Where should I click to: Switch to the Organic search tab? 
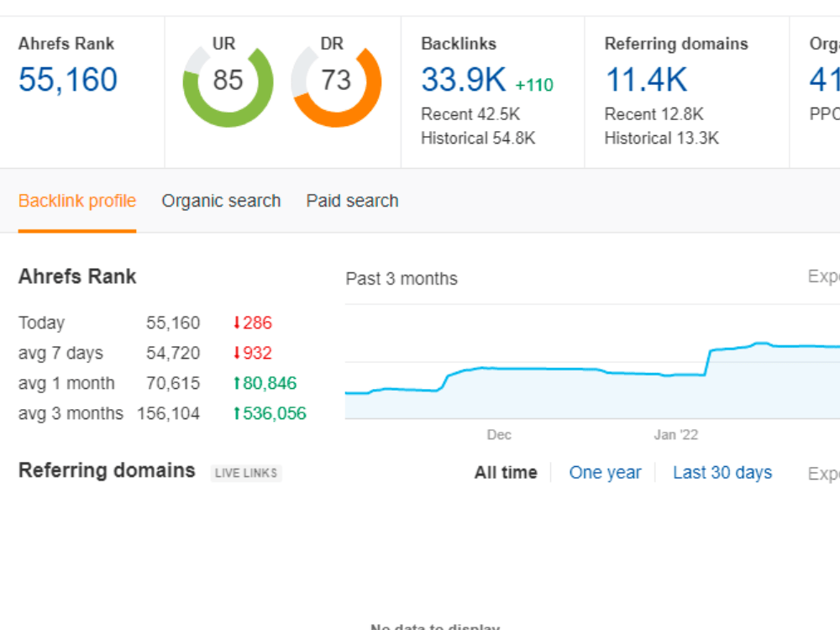(220, 201)
